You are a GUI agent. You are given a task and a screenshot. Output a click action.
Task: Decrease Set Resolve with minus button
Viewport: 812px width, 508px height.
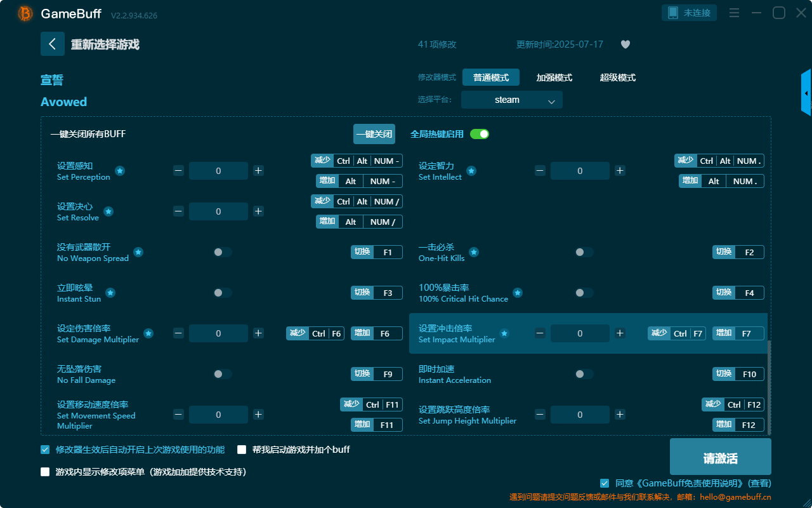[x=178, y=211]
